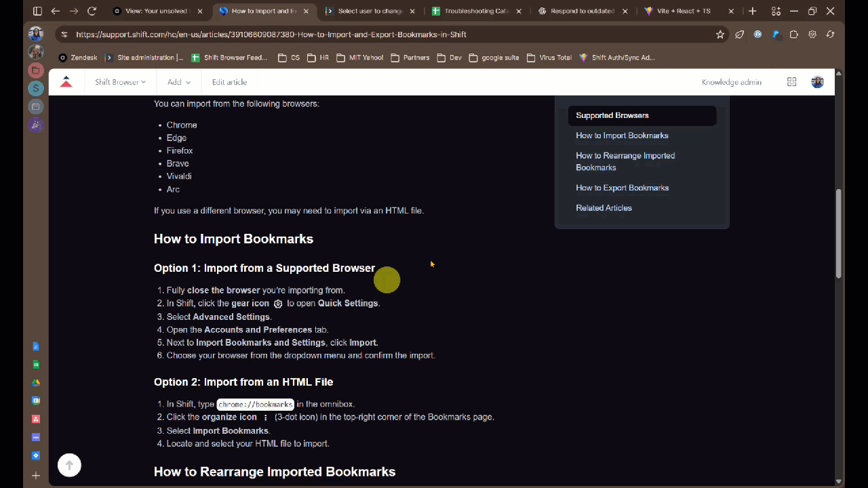Click the sync icon beside the gear
This screenshot has width=868, height=488.
tap(829, 34)
